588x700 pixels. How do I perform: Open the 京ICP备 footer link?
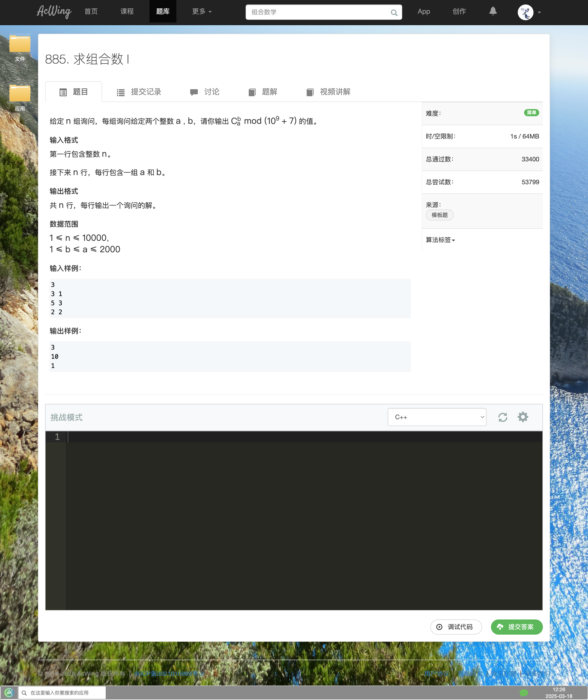(x=169, y=674)
